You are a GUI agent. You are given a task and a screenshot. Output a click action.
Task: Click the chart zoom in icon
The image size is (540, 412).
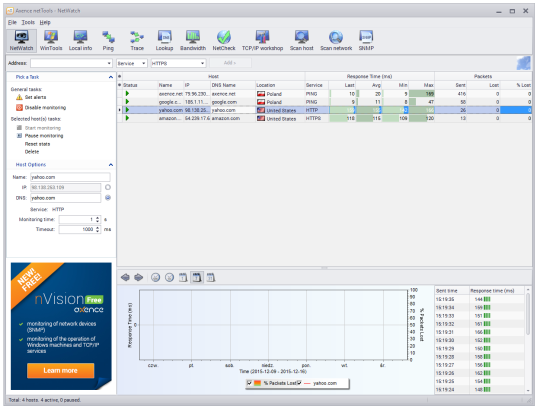(156, 277)
